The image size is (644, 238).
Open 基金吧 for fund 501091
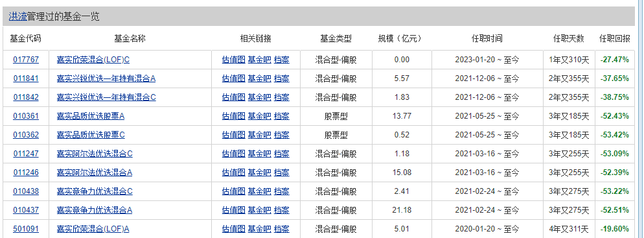tap(260, 229)
